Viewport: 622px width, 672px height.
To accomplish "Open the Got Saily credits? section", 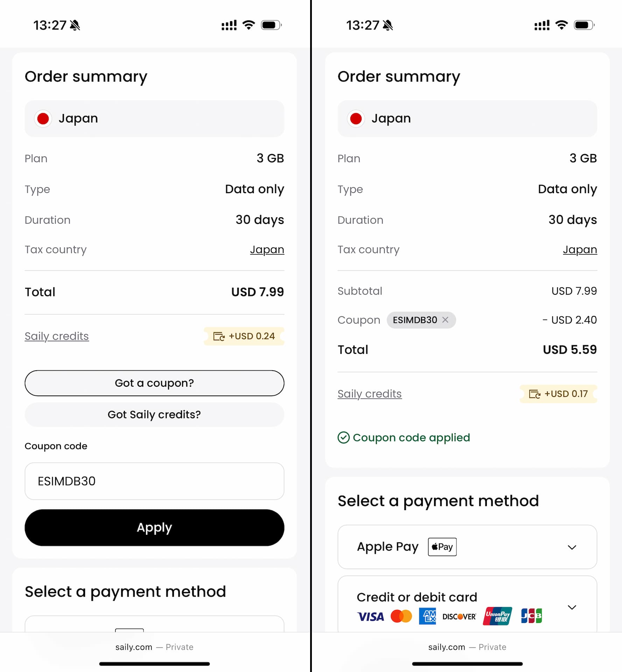I will pyautogui.click(x=154, y=414).
